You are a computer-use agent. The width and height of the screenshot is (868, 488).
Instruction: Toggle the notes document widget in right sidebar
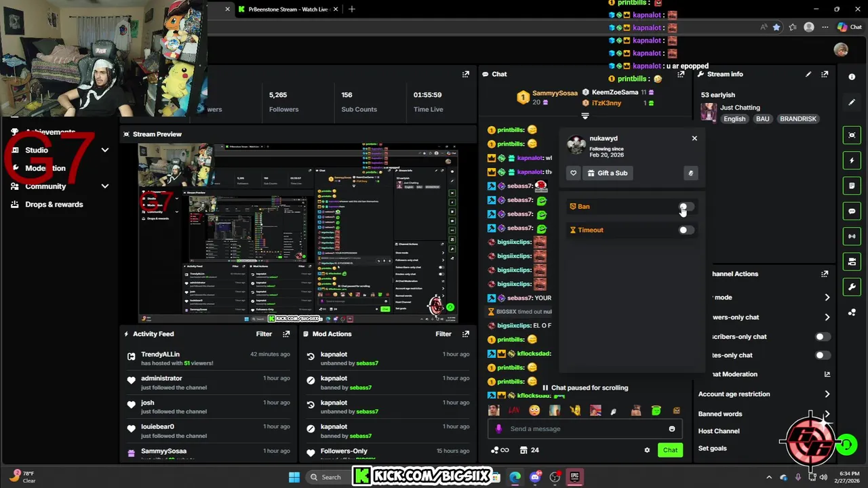point(852,186)
